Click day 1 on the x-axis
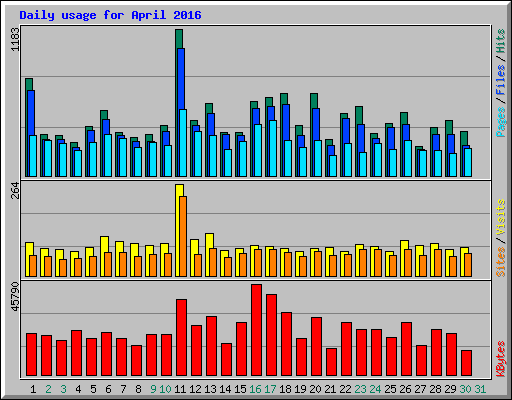The image size is (512, 400). pos(33,389)
